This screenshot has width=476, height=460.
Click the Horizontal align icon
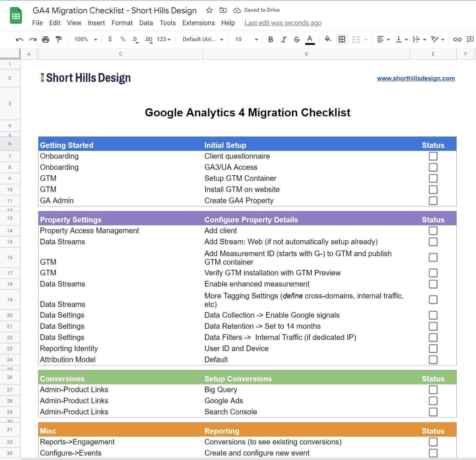coord(380,39)
